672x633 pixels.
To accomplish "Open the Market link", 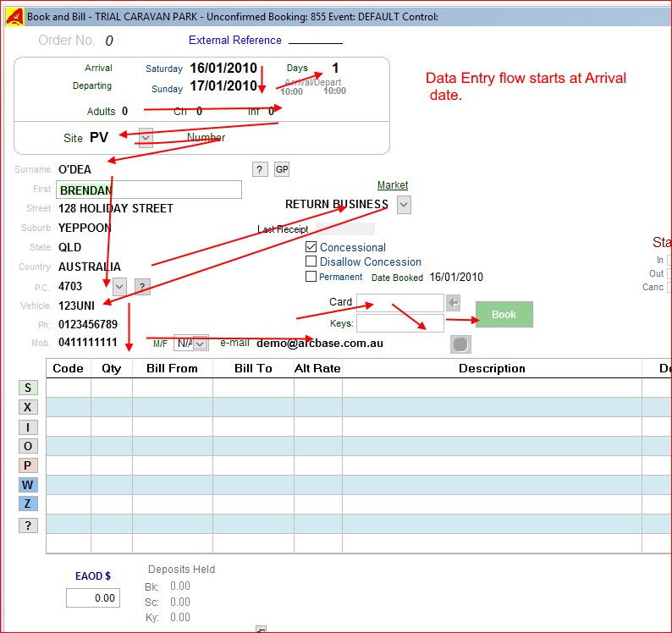I will coord(392,185).
